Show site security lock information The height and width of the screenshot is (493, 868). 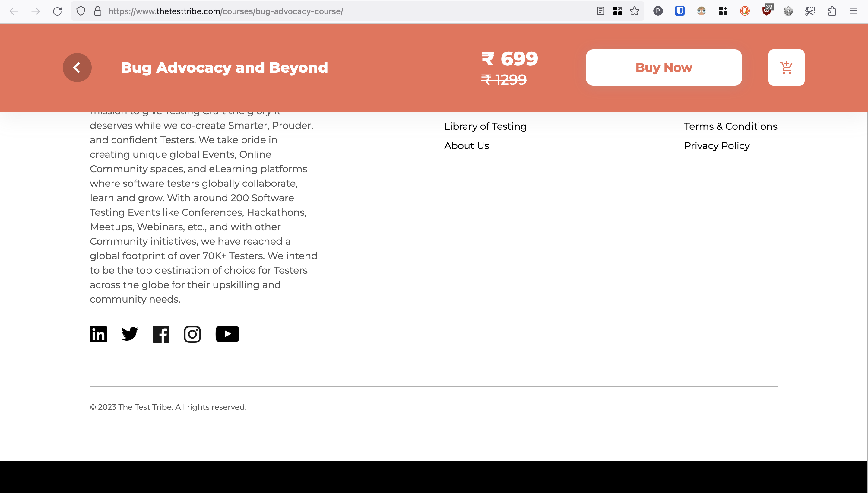click(98, 11)
